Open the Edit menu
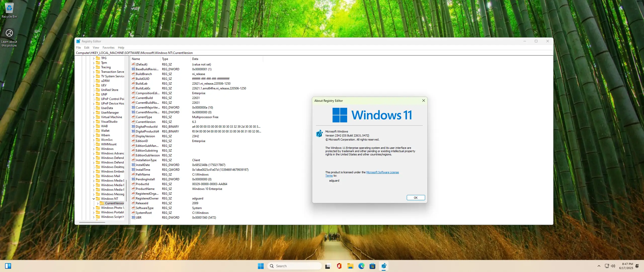This screenshot has width=644, height=272. [87, 48]
